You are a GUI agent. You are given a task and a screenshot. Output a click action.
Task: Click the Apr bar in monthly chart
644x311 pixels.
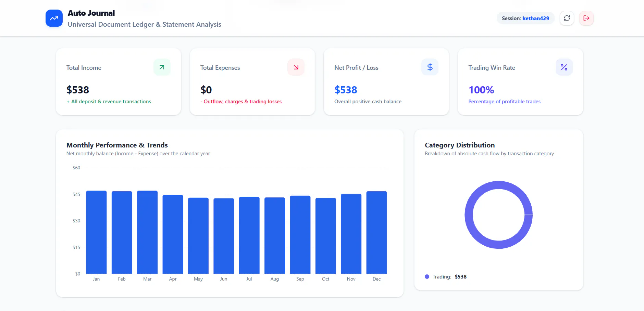click(x=173, y=234)
